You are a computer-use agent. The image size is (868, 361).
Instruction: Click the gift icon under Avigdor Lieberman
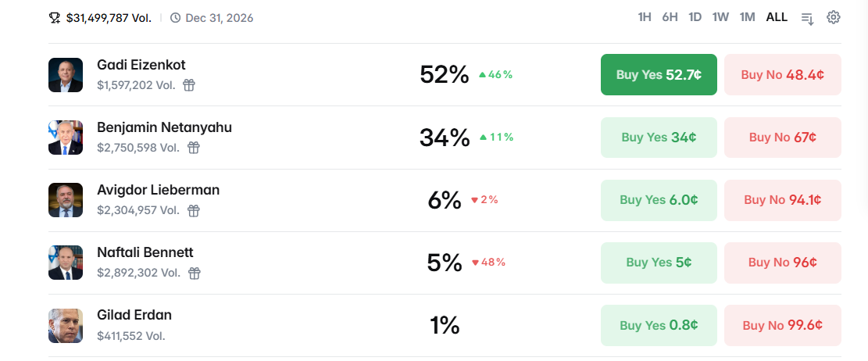click(193, 210)
